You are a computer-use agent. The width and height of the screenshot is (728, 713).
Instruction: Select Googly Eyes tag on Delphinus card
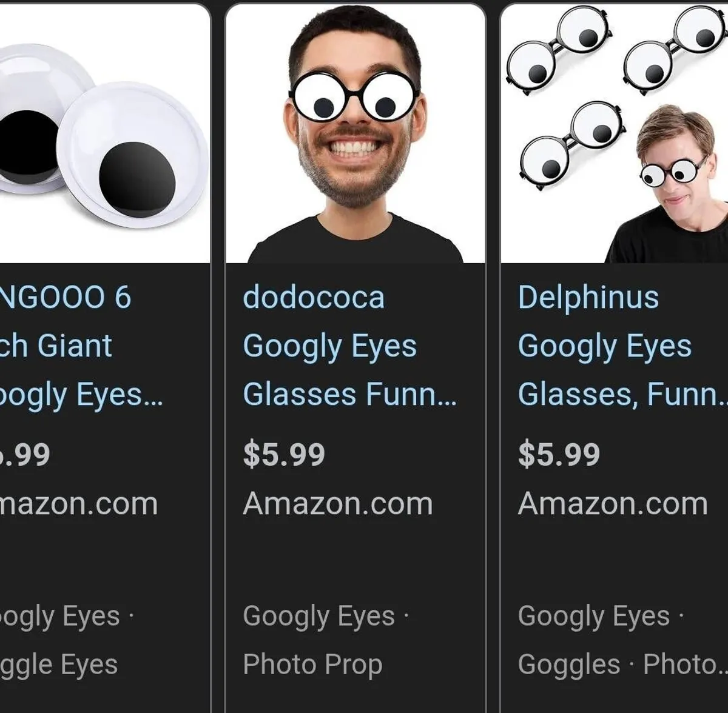click(x=593, y=616)
